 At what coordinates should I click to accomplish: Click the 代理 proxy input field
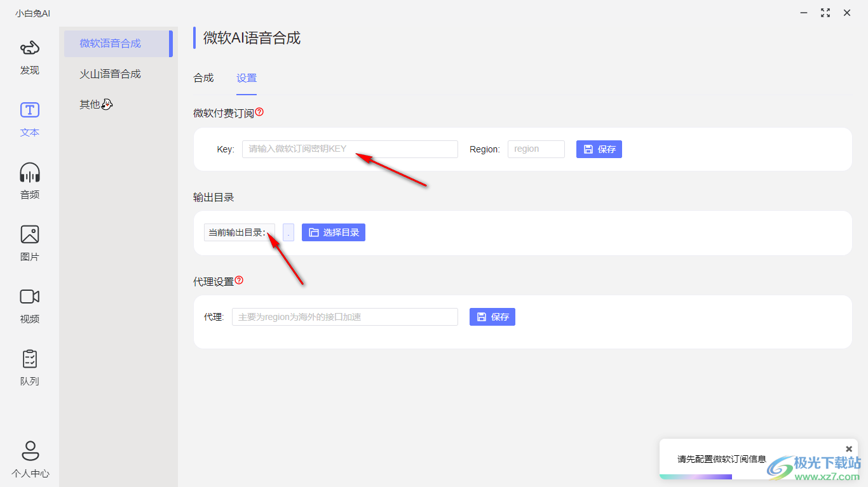pyautogui.click(x=345, y=317)
